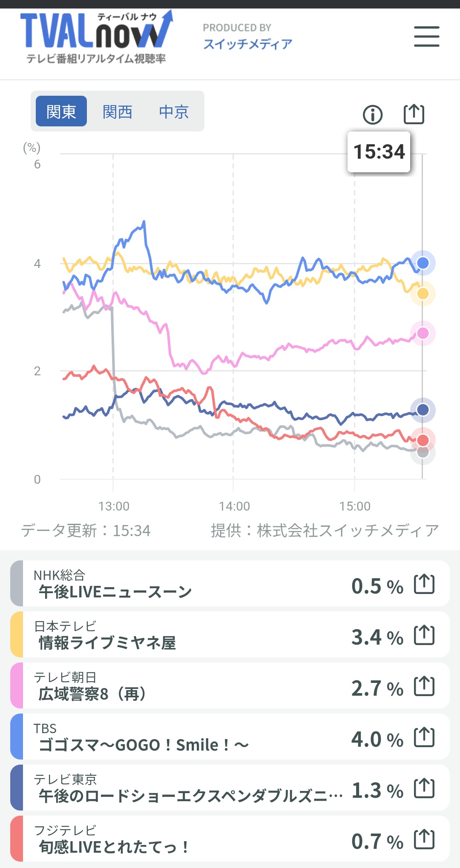Screen dimensions: 460x868
Task: Share the TBS rating row
Action: click(424, 737)
